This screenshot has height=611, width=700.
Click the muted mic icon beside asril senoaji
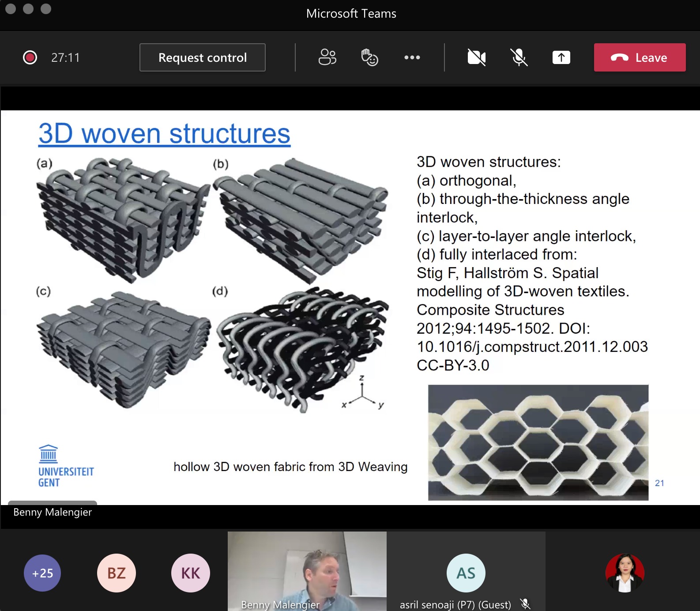pyautogui.click(x=525, y=604)
